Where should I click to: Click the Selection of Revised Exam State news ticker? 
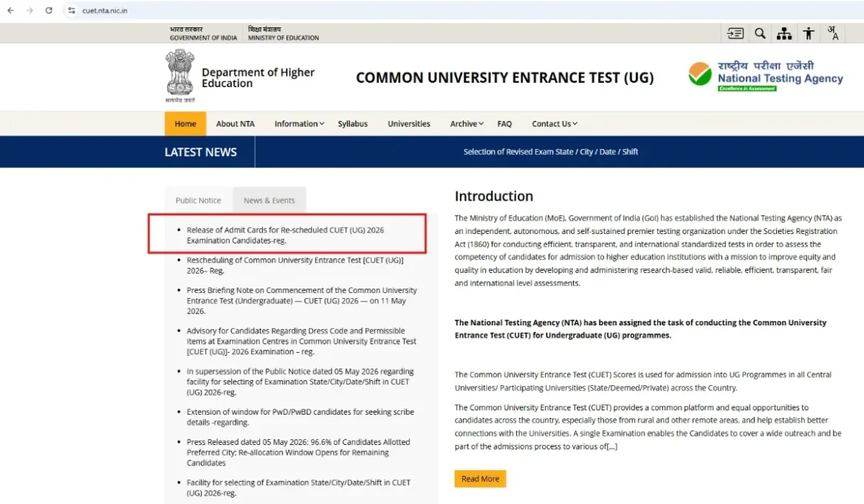pos(550,152)
